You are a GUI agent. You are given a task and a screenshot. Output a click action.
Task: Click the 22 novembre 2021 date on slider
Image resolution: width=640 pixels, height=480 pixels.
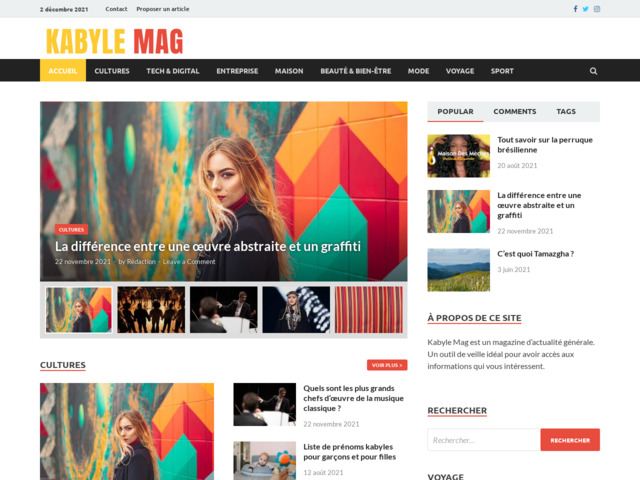click(x=83, y=262)
